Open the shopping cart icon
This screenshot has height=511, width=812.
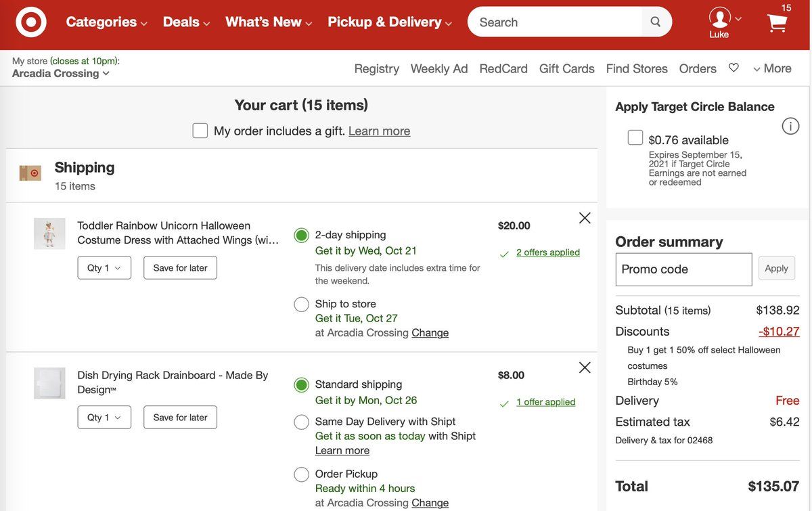click(x=777, y=23)
